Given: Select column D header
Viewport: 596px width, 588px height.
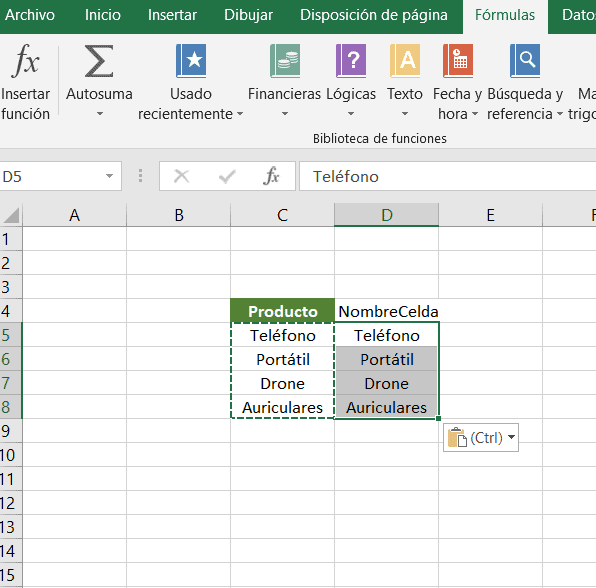Looking at the screenshot, I should (x=387, y=215).
